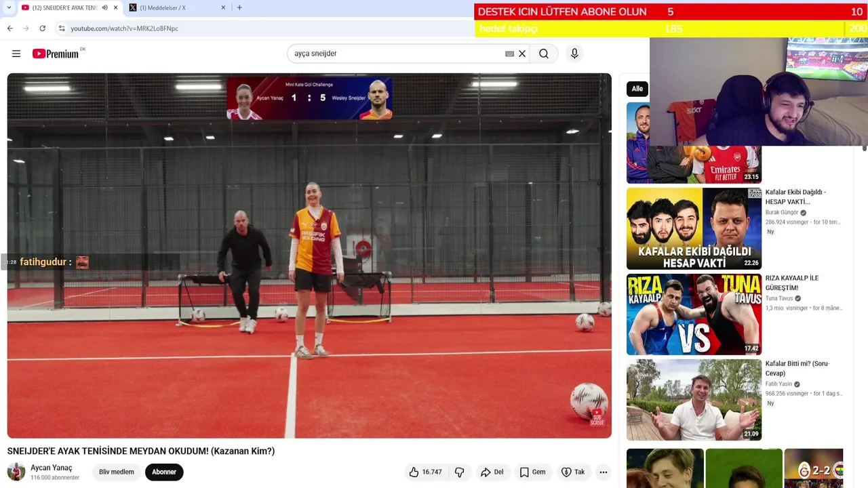Viewport: 868px width, 488px height.
Task: Close the SNEIJDER'E AYAK TENİSİ tab
Action: click(115, 7)
